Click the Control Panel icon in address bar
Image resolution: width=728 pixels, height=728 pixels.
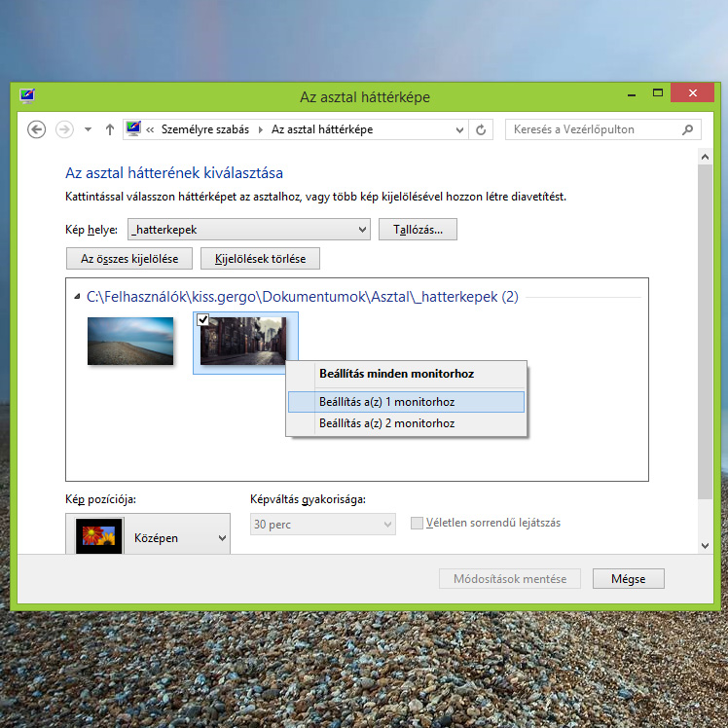pos(133,129)
